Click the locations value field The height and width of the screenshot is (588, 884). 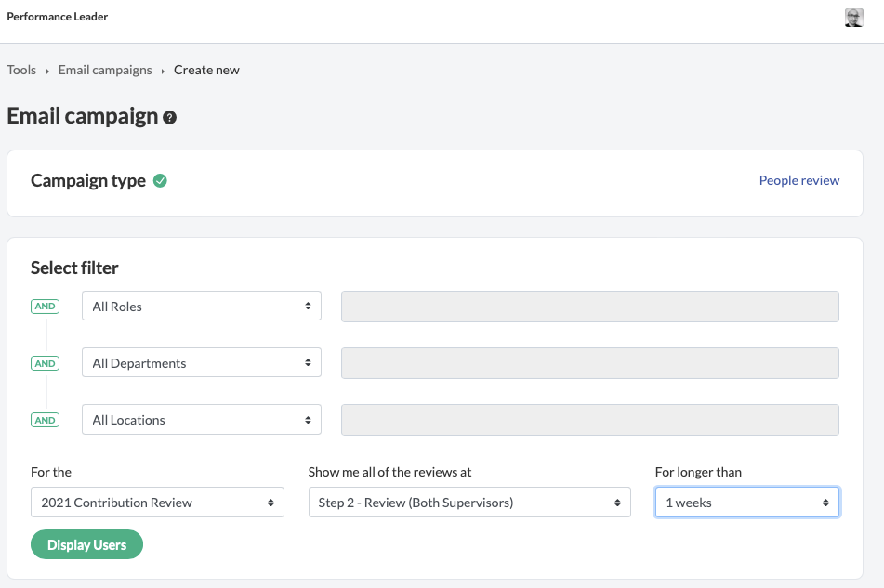tap(589, 420)
